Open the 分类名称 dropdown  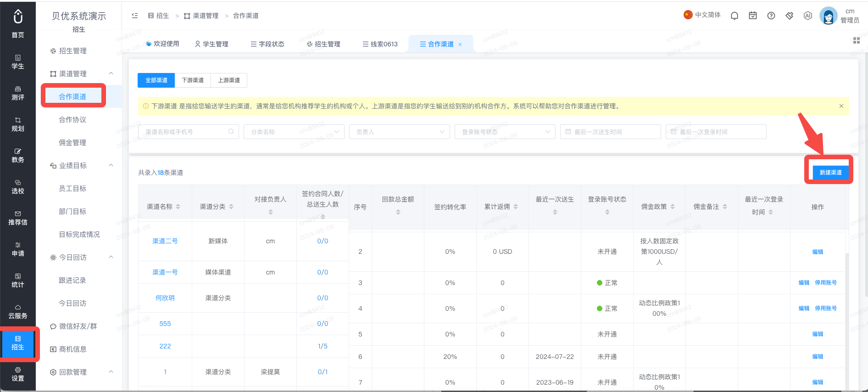point(294,132)
